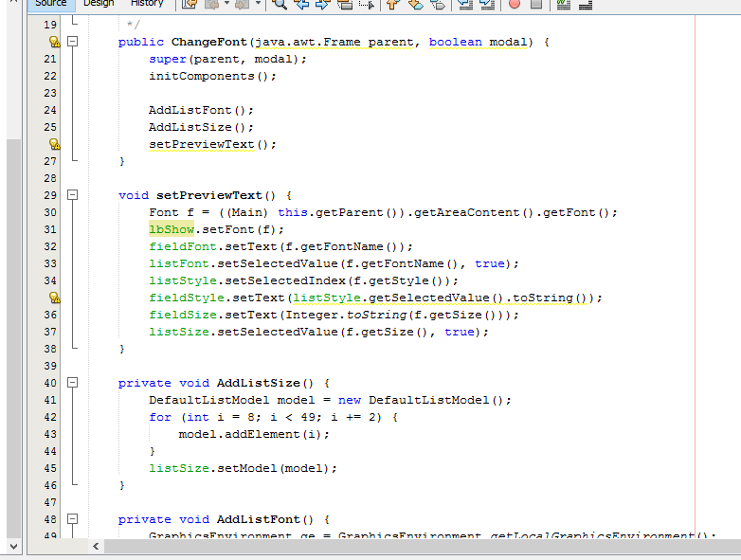The width and height of the screenshot is (741, 560).
Task: Click the left panel scrollbar down arrow
Action: point(13,547)
